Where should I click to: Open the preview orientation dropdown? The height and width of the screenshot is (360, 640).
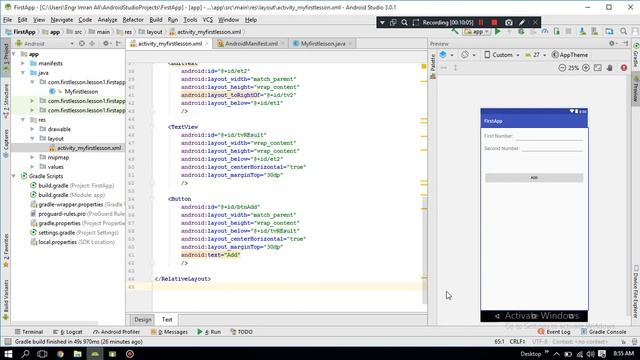tap(468, 55)
